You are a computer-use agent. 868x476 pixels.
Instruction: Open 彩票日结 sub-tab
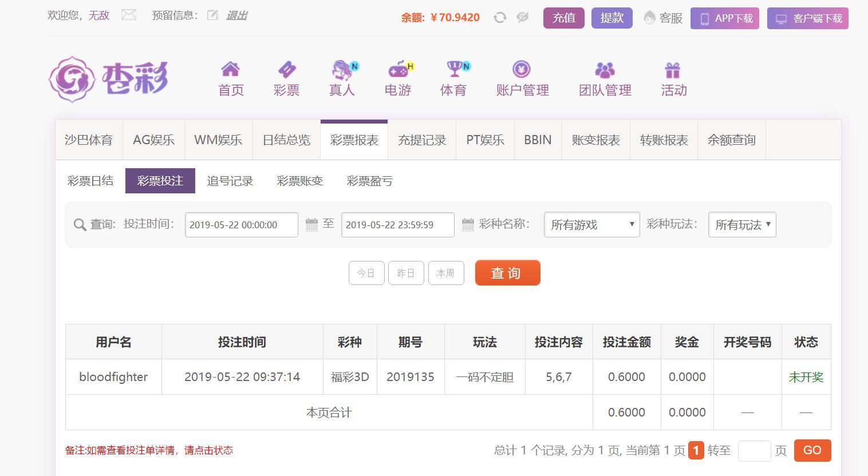pyautogui.click(x=90, y=181)
